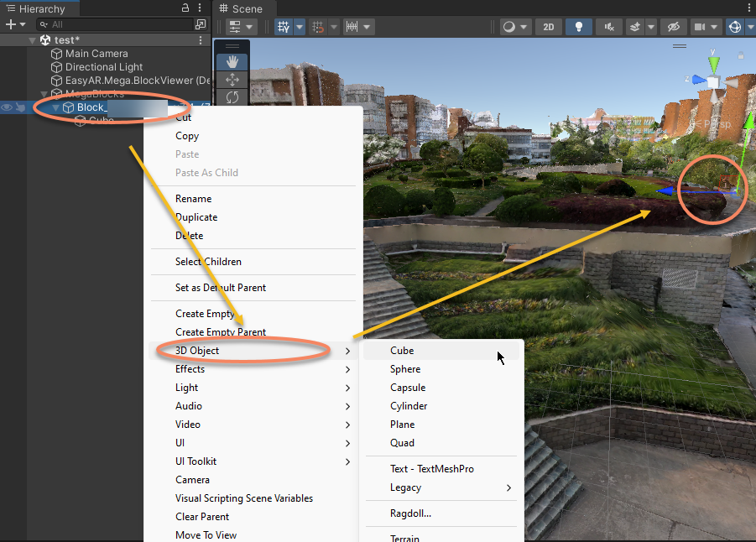Toggle scene audio mute button
The height and width of the screenshot is (542, 756).
pos(608,27)
